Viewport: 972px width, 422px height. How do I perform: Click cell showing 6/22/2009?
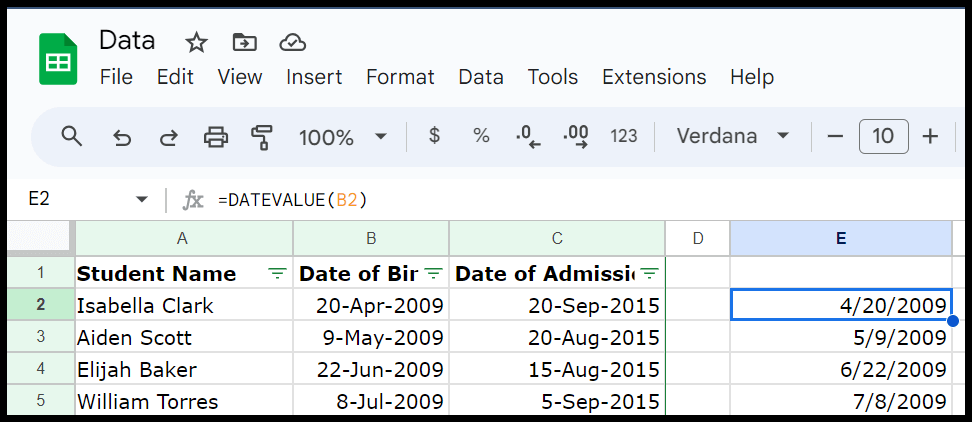841,369
